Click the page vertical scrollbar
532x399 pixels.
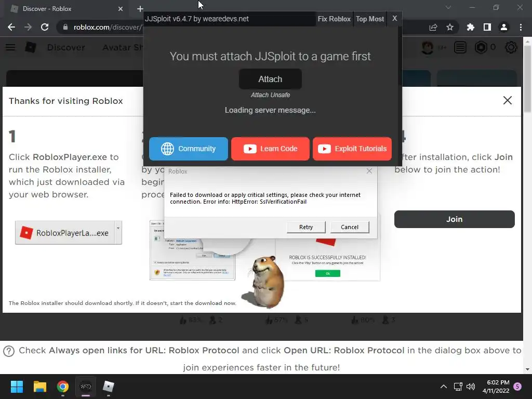coord(527,78)
